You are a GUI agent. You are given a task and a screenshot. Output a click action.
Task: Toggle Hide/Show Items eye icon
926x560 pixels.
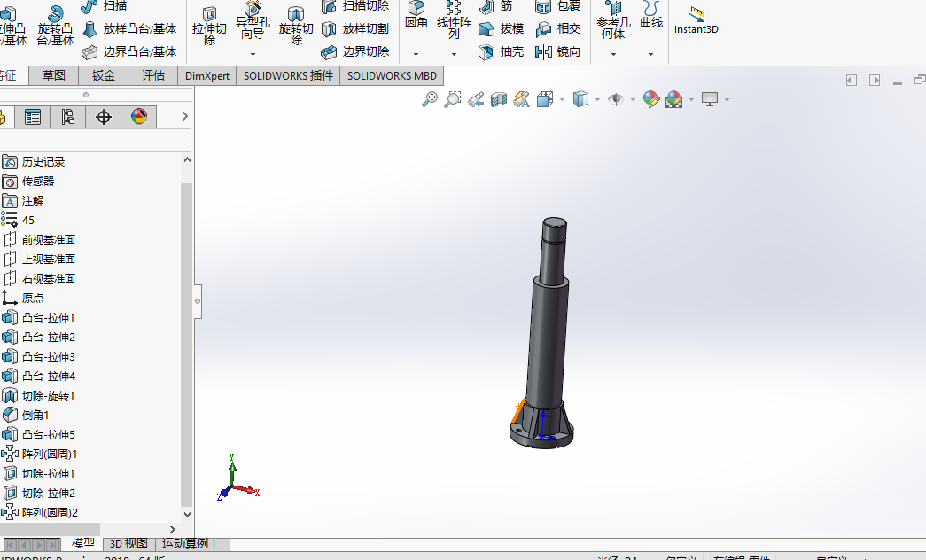[x=616, y=99]
